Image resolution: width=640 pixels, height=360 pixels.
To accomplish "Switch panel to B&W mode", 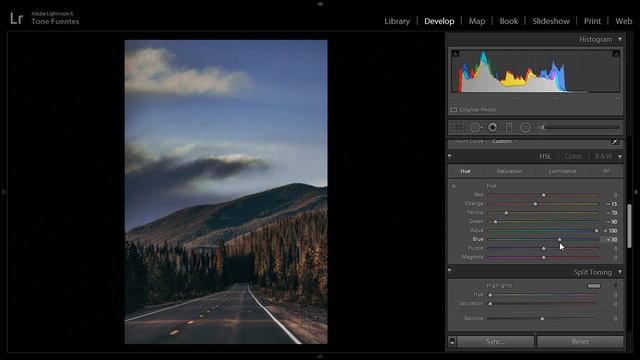I will click(x=604, y=156).
